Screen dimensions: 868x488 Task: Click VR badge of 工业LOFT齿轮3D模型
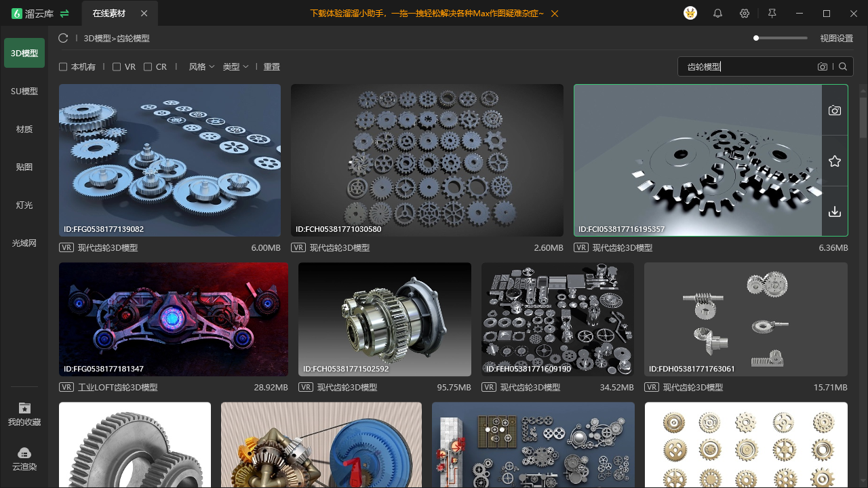[66, 388]
